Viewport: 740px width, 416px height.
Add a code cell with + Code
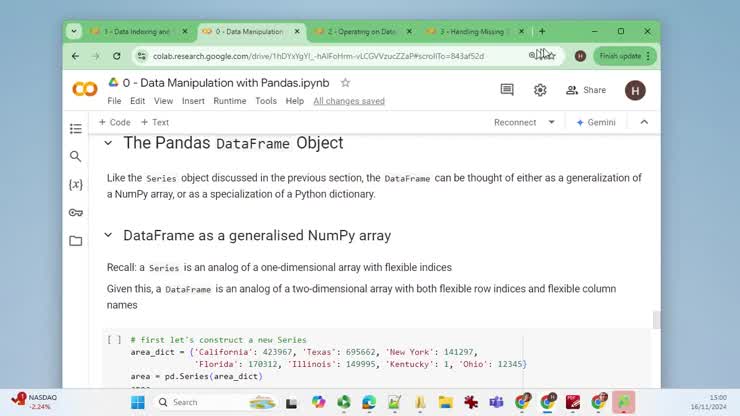(x=115, y=122)
